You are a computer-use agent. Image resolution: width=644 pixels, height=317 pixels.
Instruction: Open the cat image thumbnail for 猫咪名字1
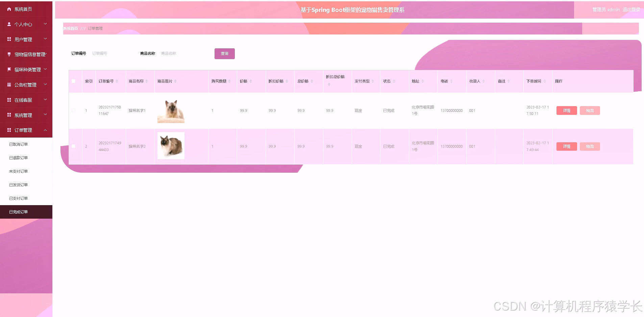pos(171,111)
